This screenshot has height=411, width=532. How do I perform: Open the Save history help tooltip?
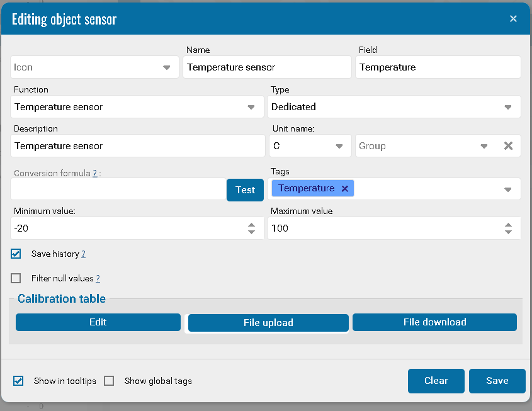tap(83, 254)
